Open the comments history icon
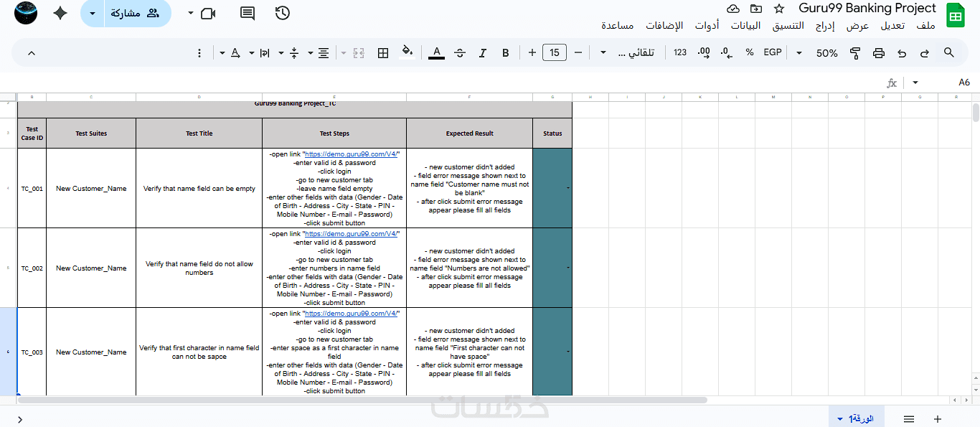This screenshot has width=980, height=427. tap(248, 13)
